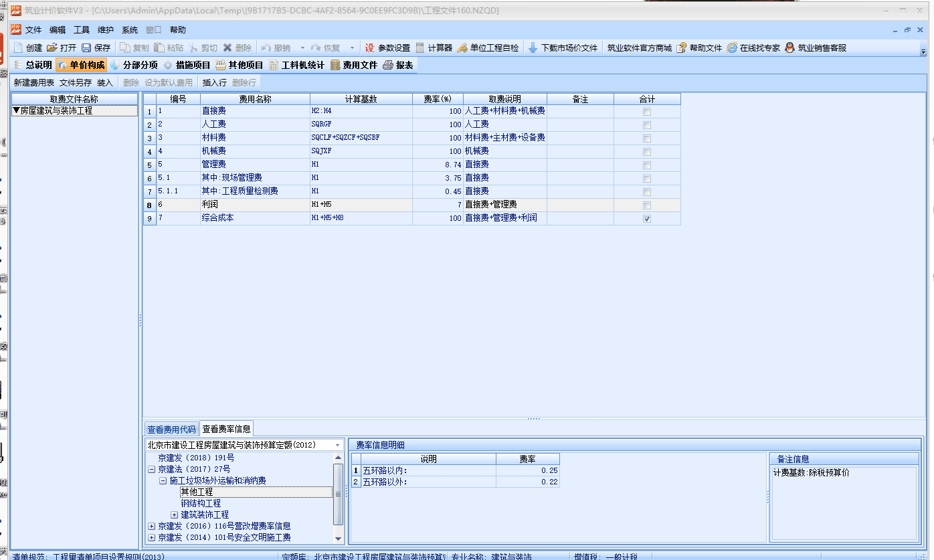Viewport: 934px width, 560px height.
Task: Toggle the 合计 checkbox for 利润 row
Action: click(647, 205)
